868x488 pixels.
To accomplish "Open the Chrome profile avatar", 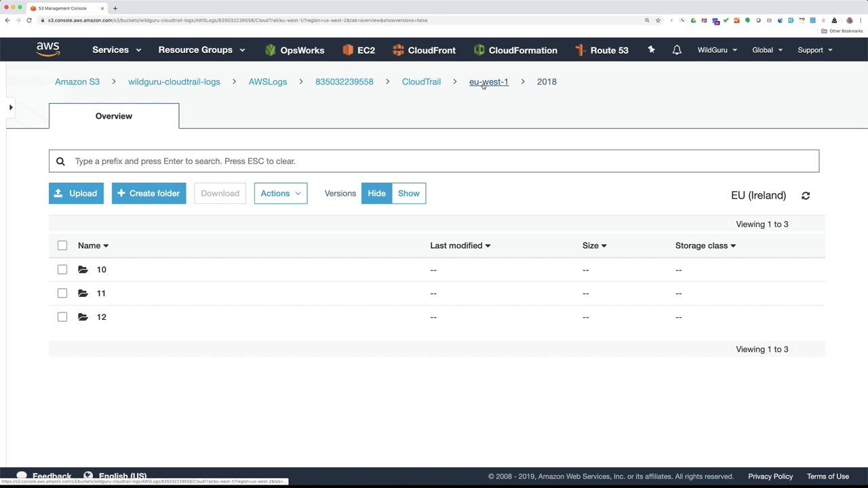I will tap(849, 20).
